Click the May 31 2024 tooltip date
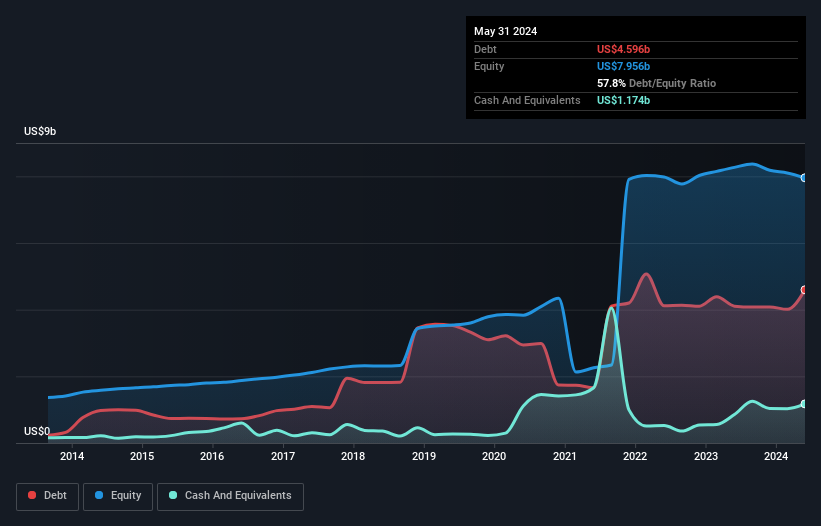 pos(505,31)
